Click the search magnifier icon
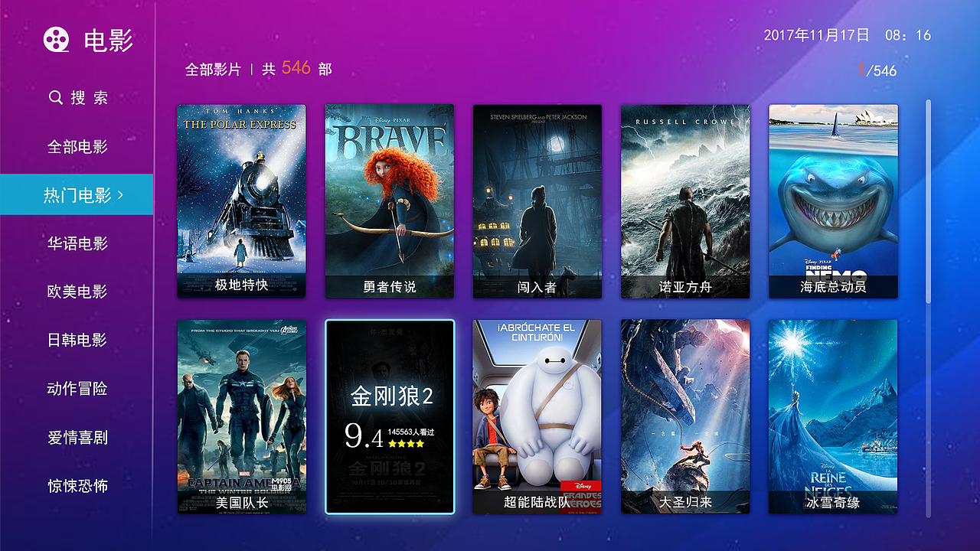Image resolution: width=980 pixels, height=551 pixels. [x=56, y=98]
